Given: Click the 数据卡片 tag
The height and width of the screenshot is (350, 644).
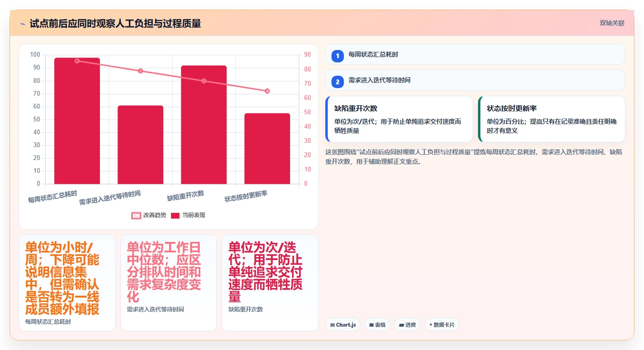Looking at the screenshot, I should pyautogui.click(x=441, y=325).
